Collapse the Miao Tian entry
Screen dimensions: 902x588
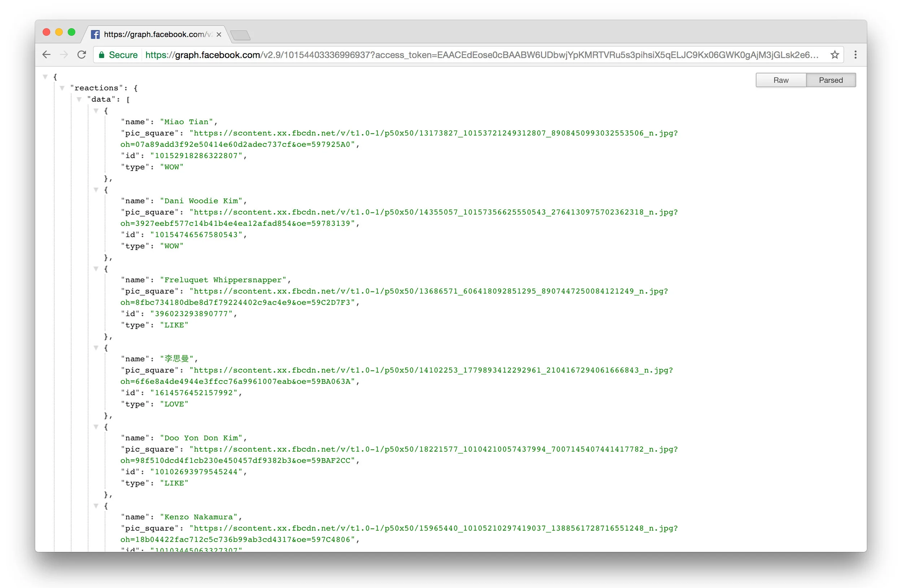(x=96, y=111)
